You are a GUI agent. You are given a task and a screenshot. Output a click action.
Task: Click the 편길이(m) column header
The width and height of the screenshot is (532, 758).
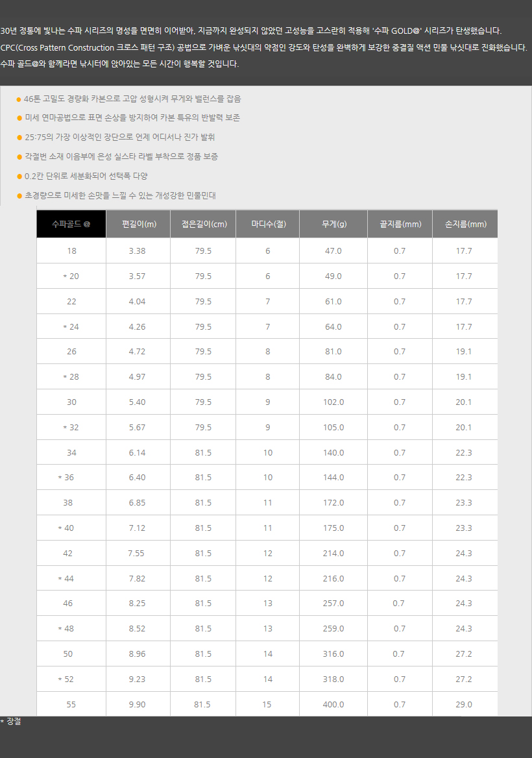(138, 224)
